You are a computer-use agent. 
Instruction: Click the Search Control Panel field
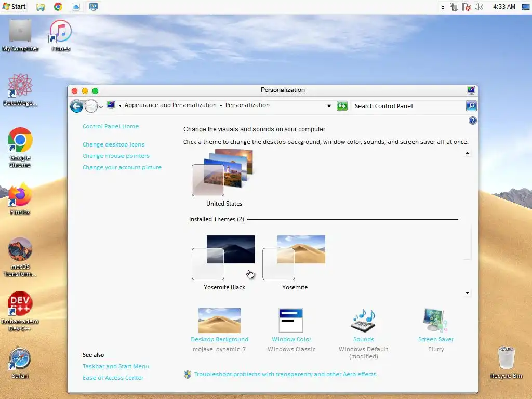[408, 106]
